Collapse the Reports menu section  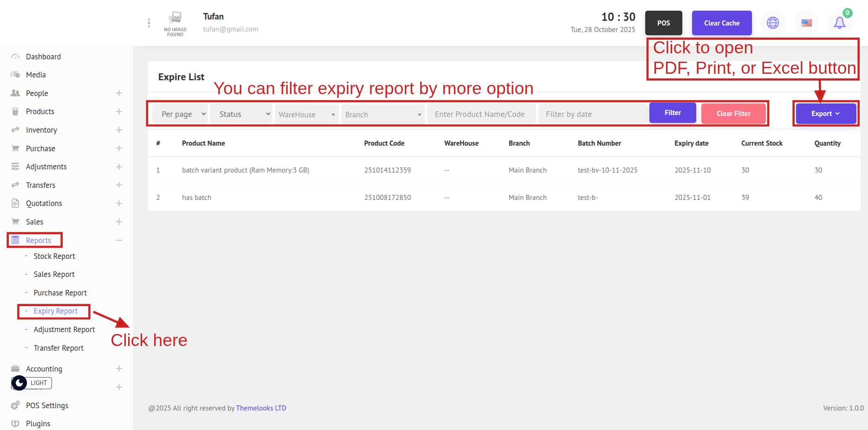click(119, 240)
